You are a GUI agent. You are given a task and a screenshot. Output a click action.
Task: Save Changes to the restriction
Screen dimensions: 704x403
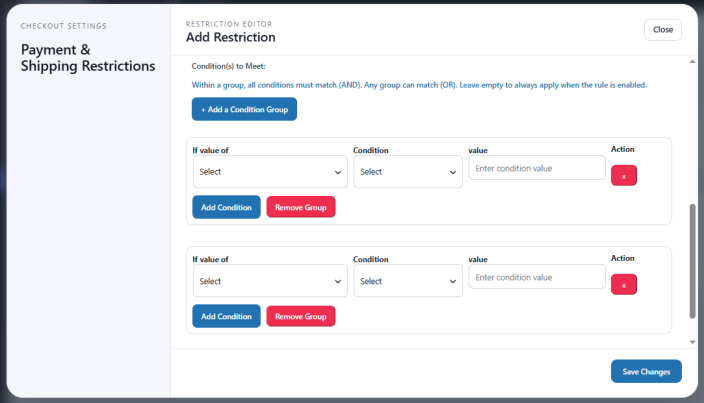646,371
